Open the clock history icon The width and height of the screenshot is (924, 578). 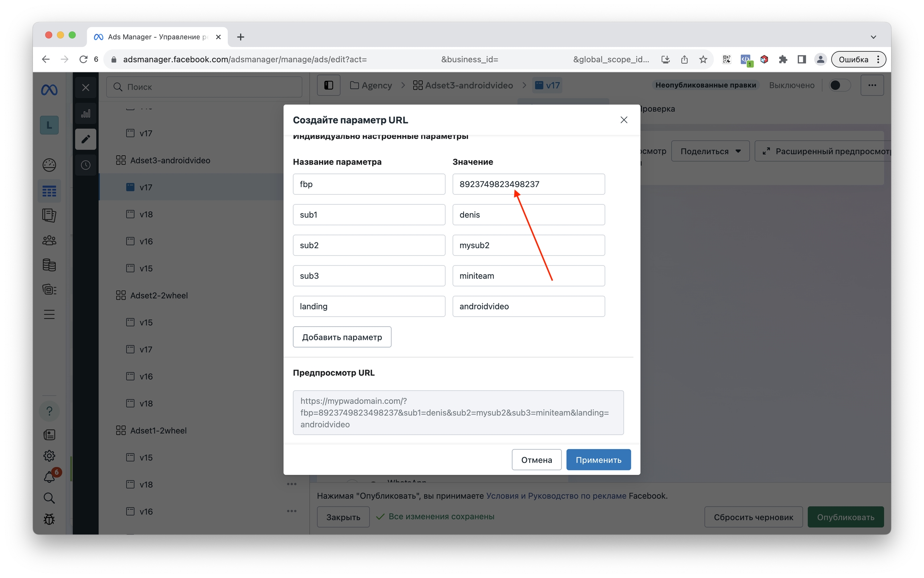pos(85,165)
